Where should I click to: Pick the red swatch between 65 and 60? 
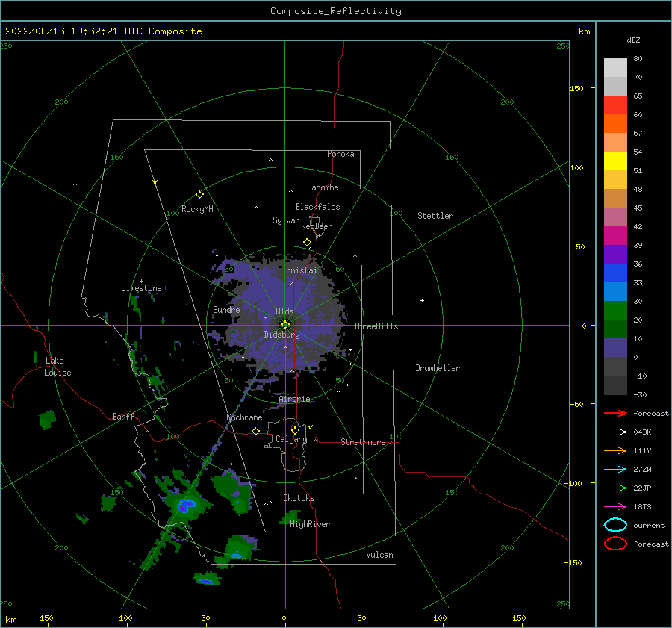click(615, 105)
